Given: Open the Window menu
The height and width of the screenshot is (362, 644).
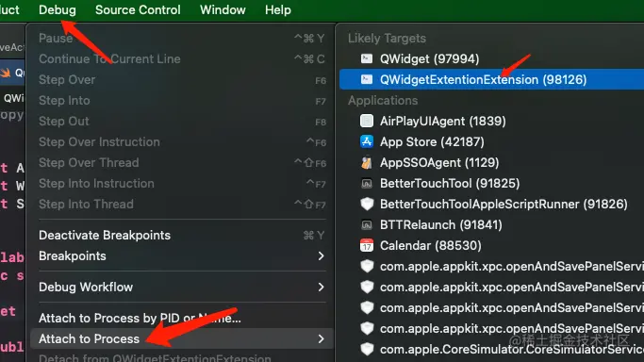Looking at the screenshot, I should (223, 9).
